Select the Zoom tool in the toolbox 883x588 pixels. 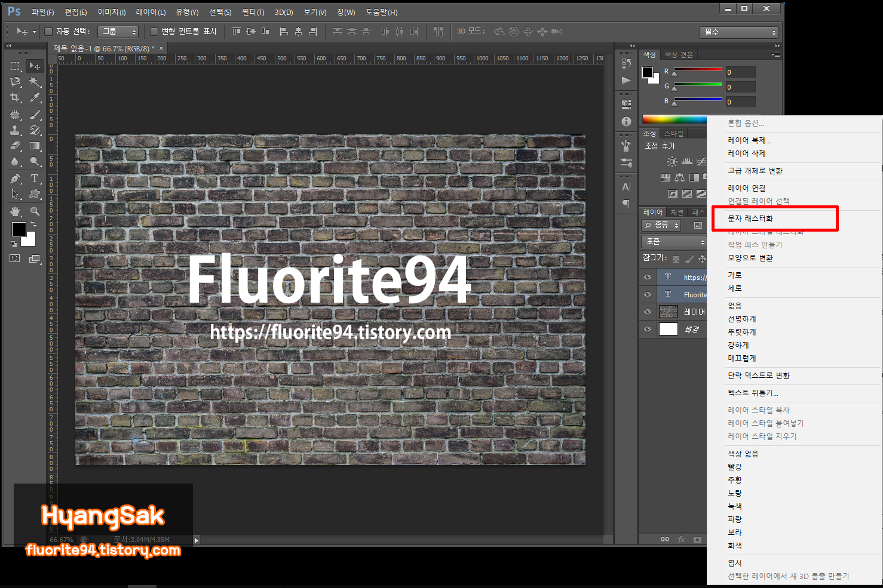(35, 211)
